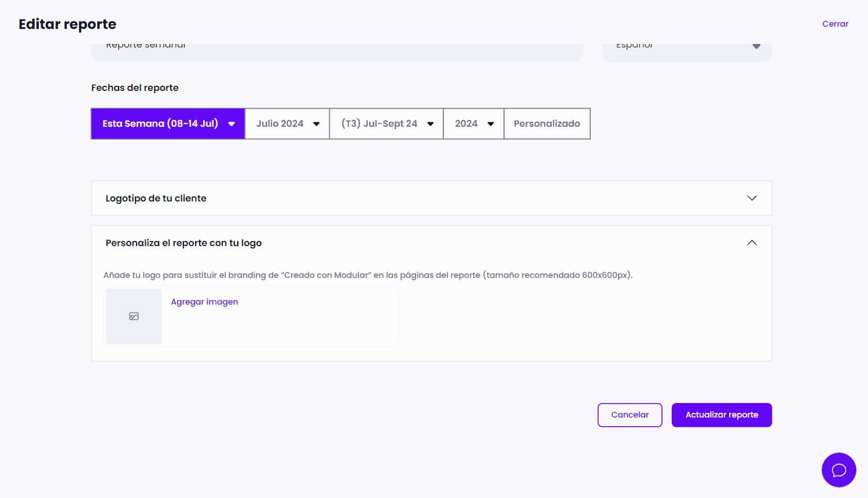The width and height of the screenshot is (868, 498).
Task: Click the logo recommendation description text
Action: coord(368,275)
